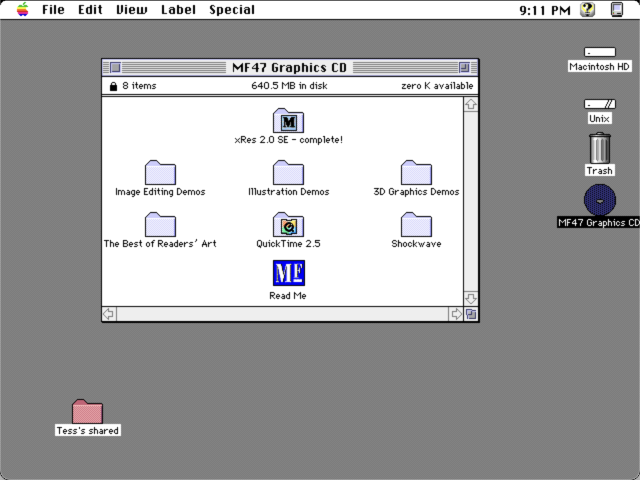Click the "Image Editing Demos" label

160,192
